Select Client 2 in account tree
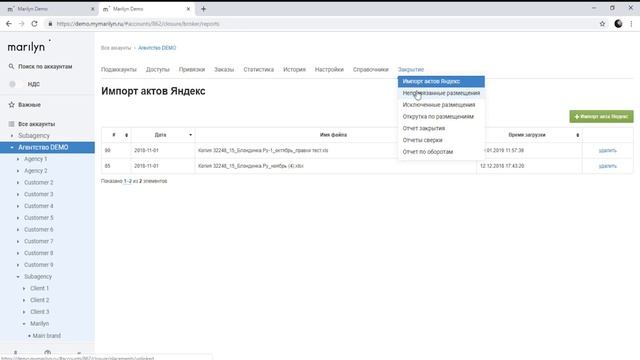The height and width of the screenshot is (360, 640). point(39,300)
